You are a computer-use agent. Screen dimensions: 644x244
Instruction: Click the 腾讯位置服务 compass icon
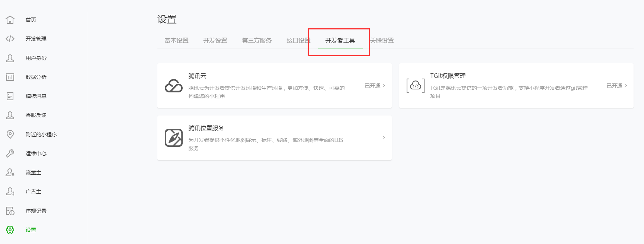coord(174,138)
